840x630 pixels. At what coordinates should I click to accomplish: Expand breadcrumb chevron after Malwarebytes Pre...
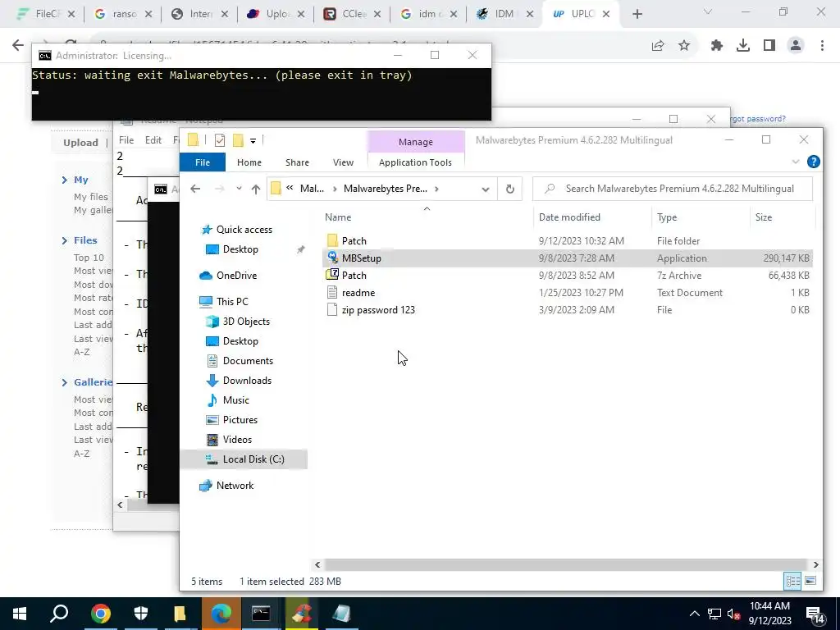pos(436,189)
